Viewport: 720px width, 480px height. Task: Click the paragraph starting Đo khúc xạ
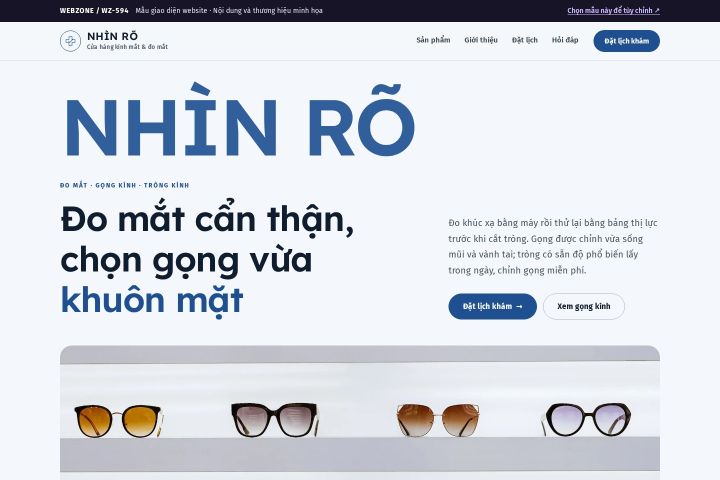coord(553,246)
